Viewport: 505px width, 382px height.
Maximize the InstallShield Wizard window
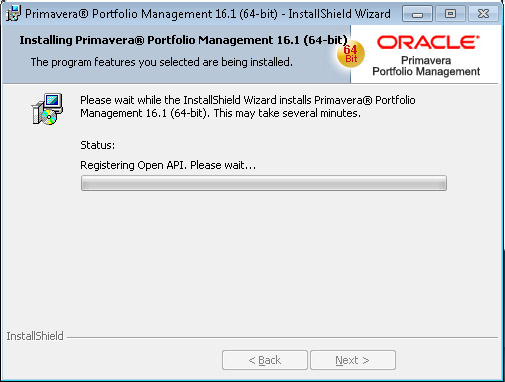click(450, 14)
